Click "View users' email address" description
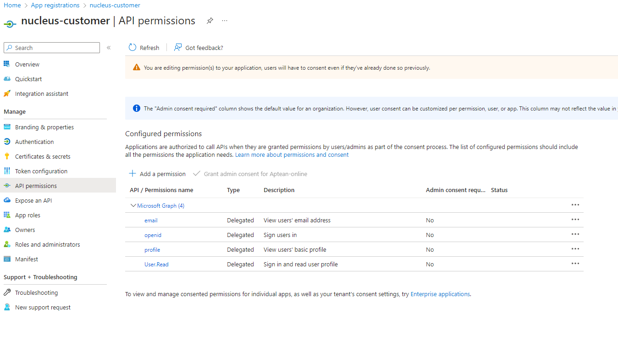Image resolution: width=618 pixels, height=364 pixels. [297, 221]
